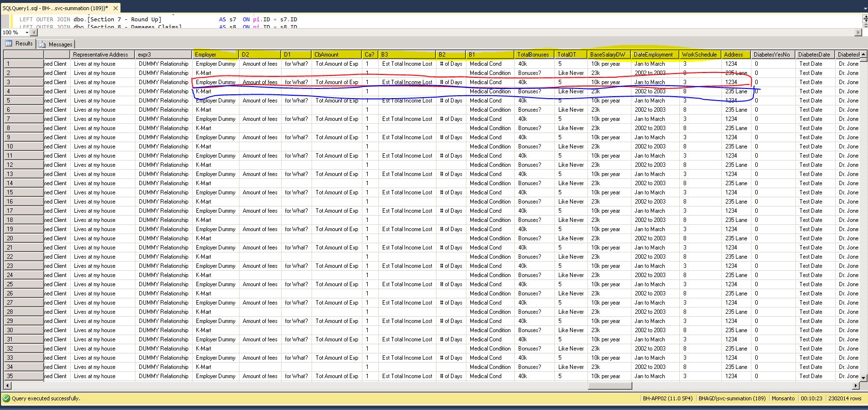The image size is (868, 410).
Task: Select row header number 1
Action: coord(24,64)
